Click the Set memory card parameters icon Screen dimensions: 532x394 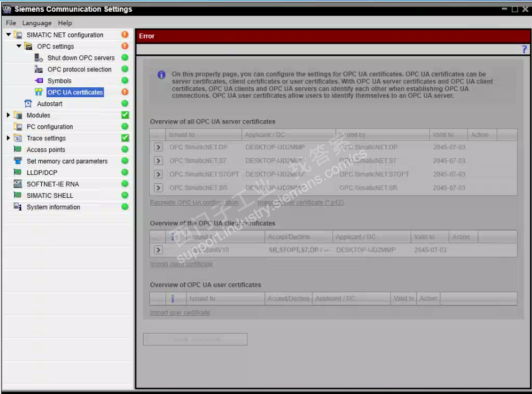[x=18, y=161]
